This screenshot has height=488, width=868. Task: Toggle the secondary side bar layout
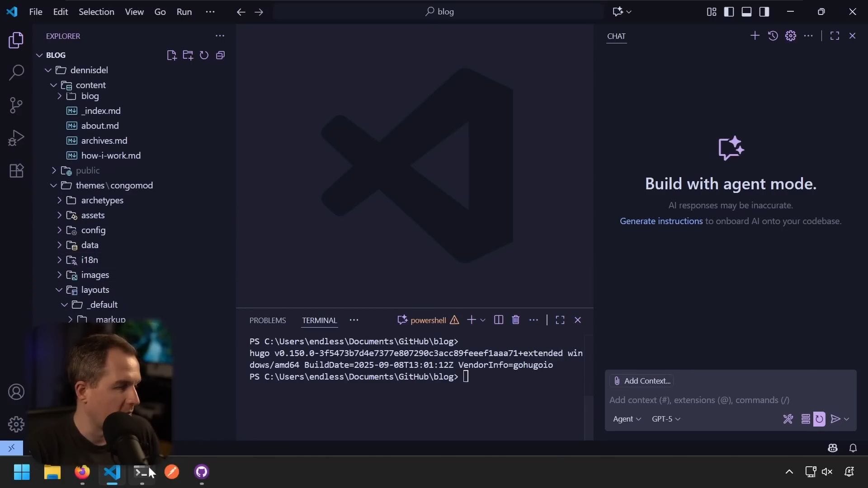764,12
